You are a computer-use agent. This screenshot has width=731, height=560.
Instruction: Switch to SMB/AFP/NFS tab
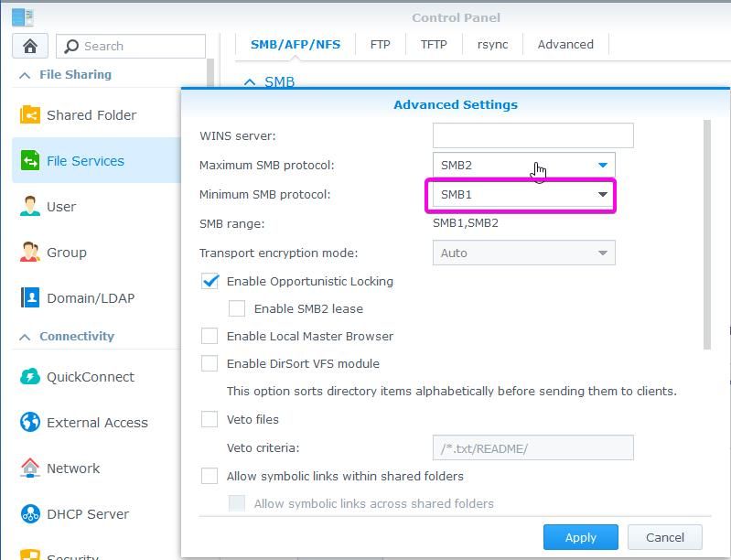pyautogui.click(x=296, y=44)
